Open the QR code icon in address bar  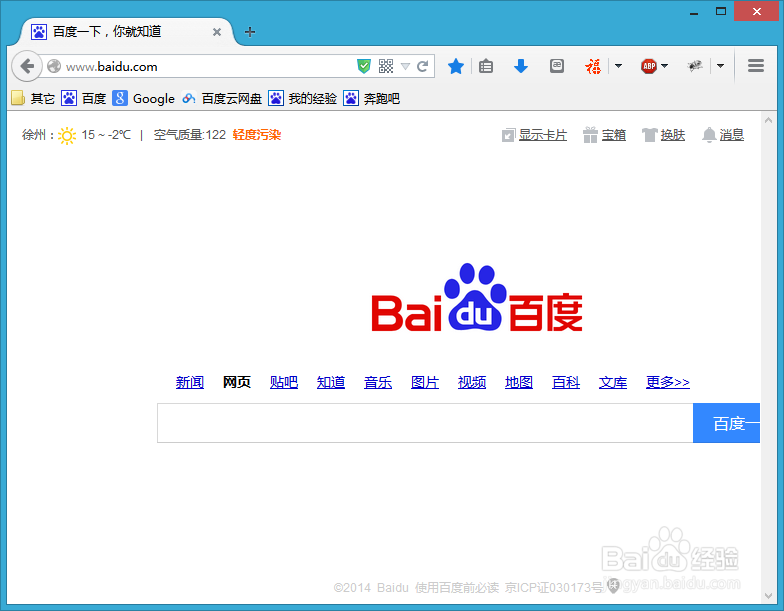tap(386, 66)
